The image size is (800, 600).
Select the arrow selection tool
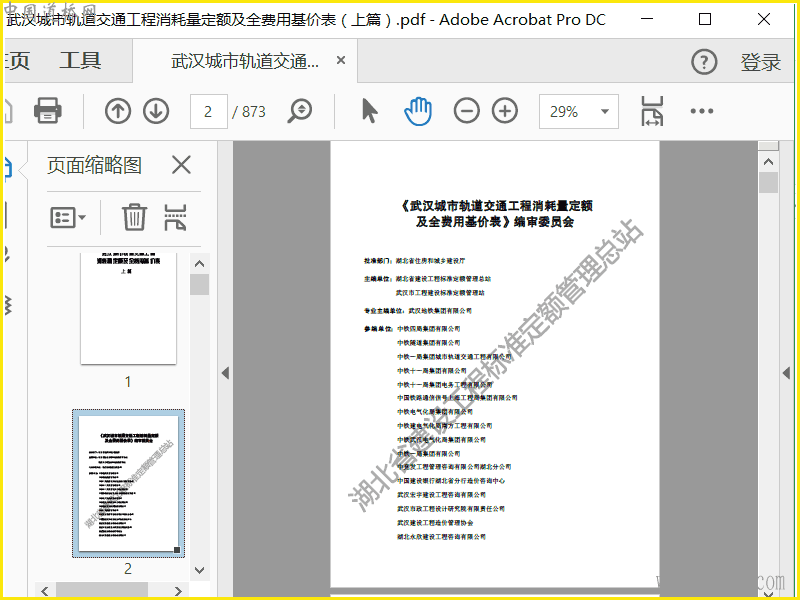369,111
